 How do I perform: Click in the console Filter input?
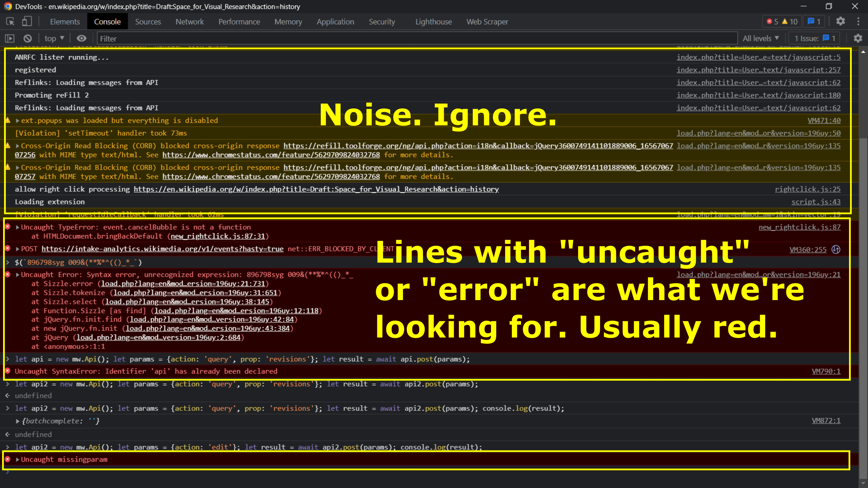click(x=417, y=38)
